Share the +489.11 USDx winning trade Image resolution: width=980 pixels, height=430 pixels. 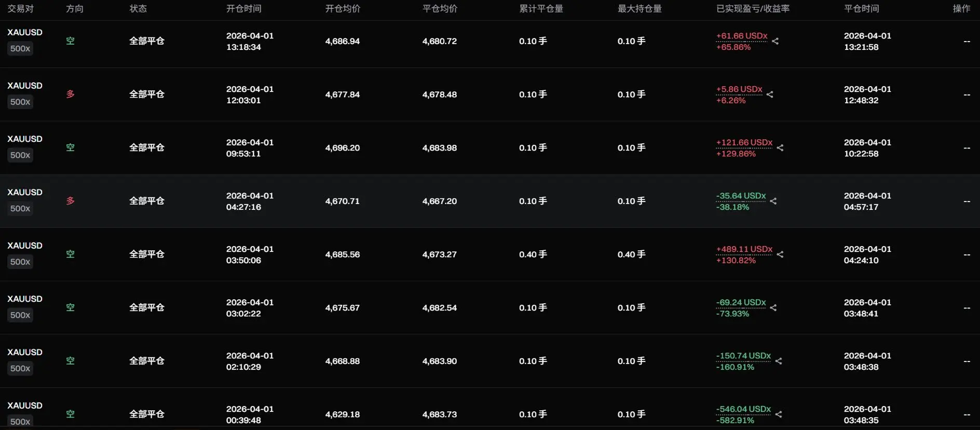[x=780, y=254]
